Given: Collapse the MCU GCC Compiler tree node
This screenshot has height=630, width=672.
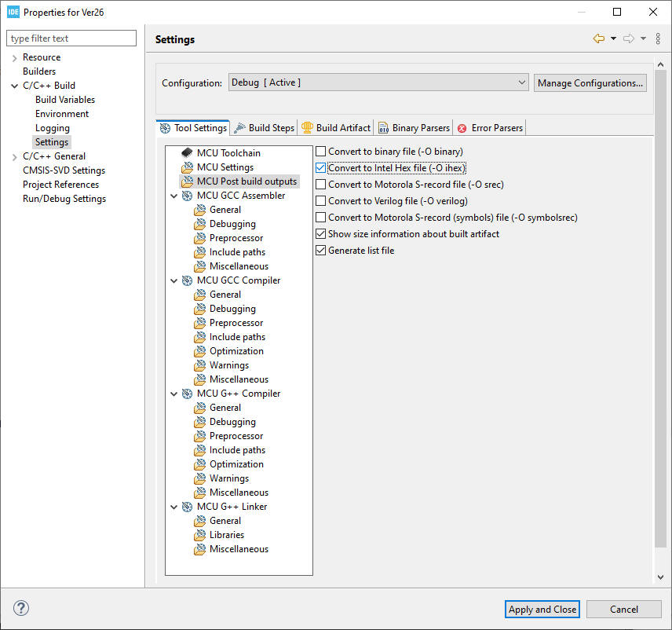Looking at the screenshot, I should pyautogui.click(x=173, y=280).
